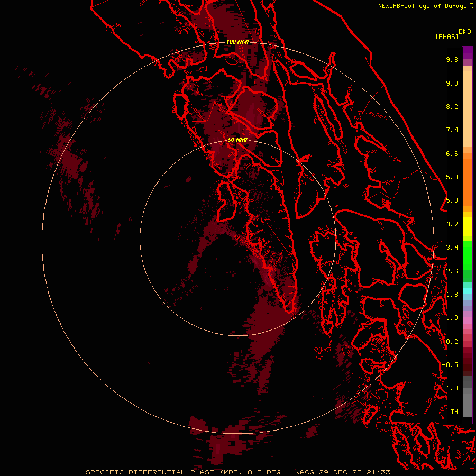This screenshot has height=476, width=476.
Task: Click the -1.3 value on color scale
Action: click(450, 388)
